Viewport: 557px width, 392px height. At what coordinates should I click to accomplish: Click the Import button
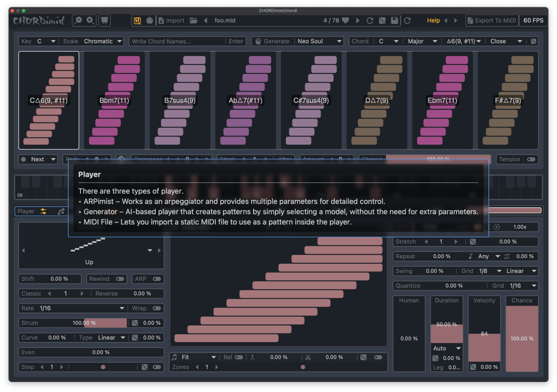pyautogui.click(x=171, y=20)
